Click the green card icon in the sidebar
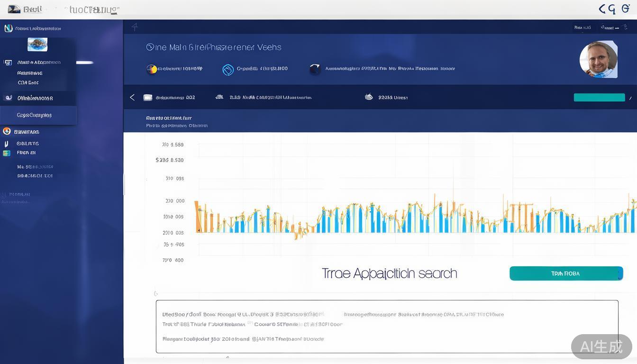The image size is (637, 364). [7, 153]
